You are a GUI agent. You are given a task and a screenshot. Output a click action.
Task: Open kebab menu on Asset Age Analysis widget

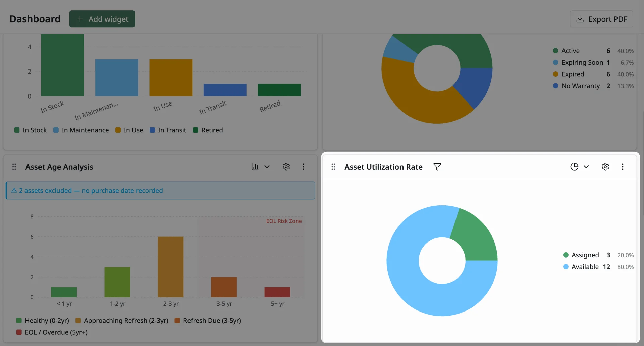[x=303, y=167]
